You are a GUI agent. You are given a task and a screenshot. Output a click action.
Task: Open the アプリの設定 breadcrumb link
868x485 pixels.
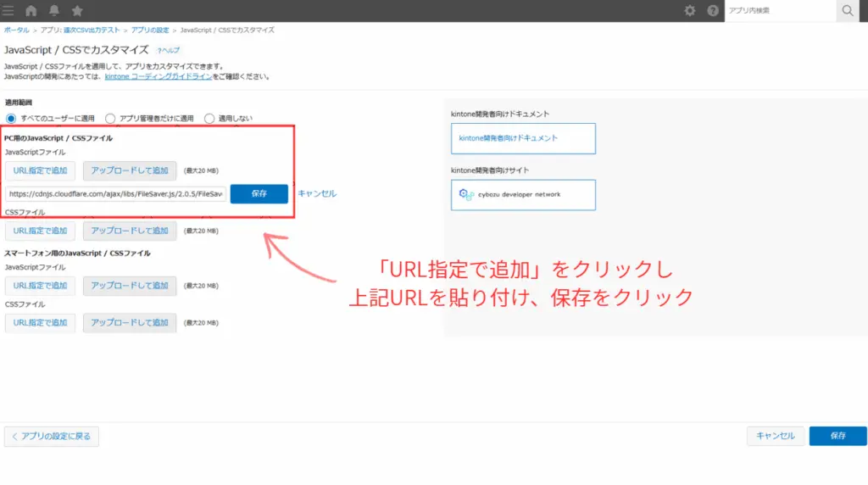pos(150,30)
